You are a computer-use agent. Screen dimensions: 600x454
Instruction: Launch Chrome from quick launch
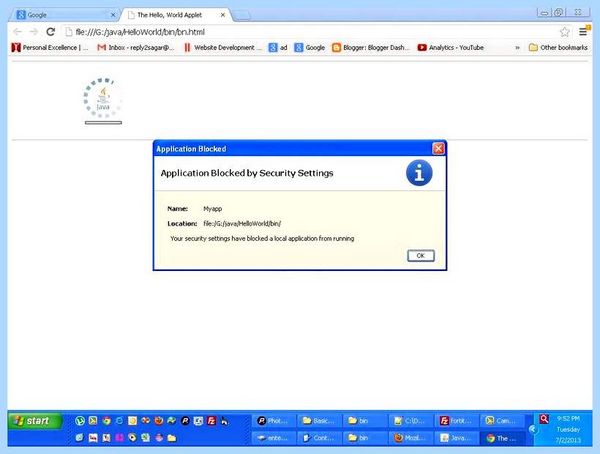(x=106, y=421)
